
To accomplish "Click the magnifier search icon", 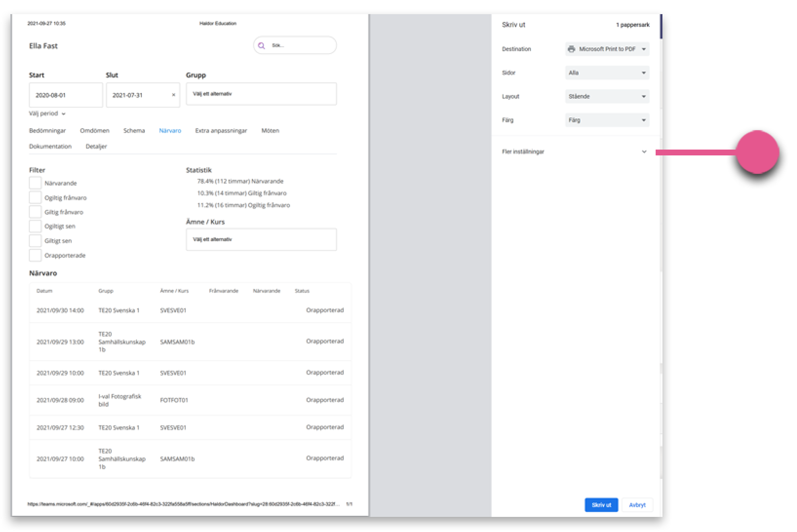I will pos(261,45).
